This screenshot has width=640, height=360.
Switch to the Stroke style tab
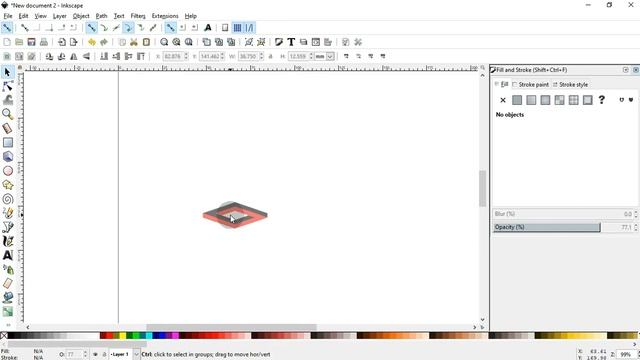point(570,84)
